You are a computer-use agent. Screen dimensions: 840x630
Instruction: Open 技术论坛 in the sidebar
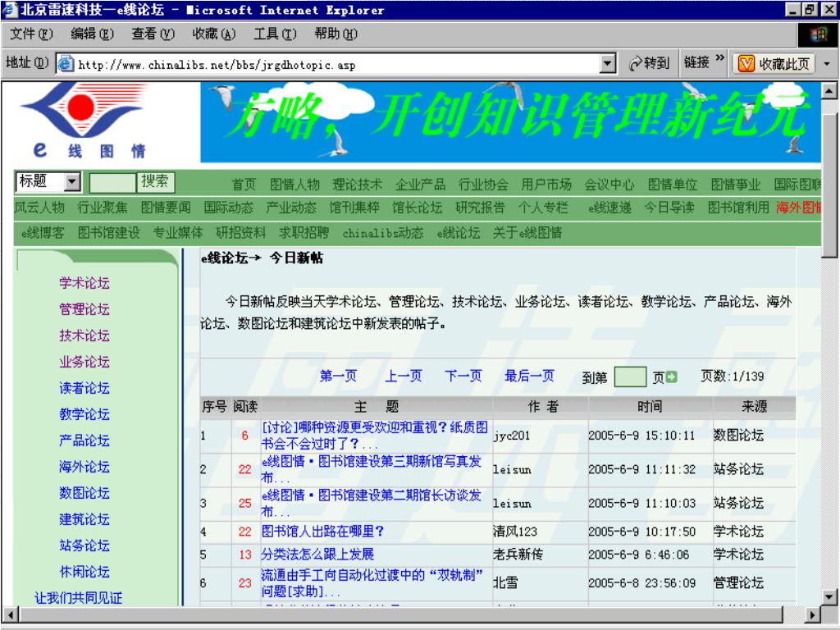pyautogui.click(x=84, y=336)
